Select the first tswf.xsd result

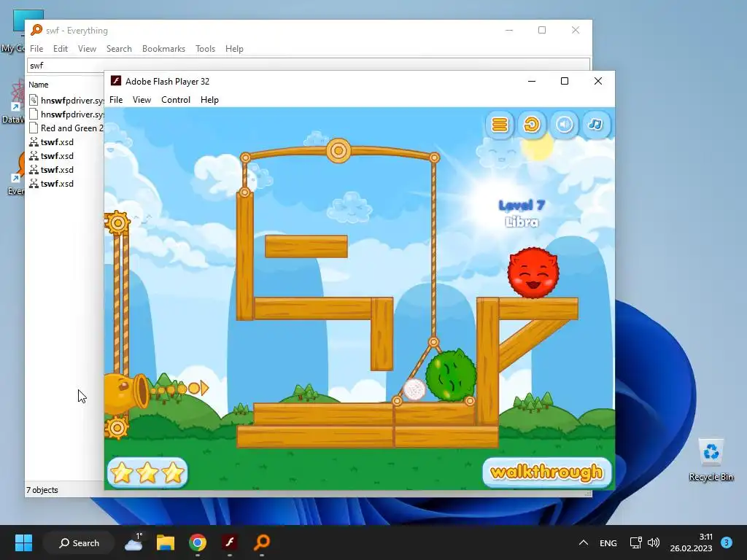(51, 142)
